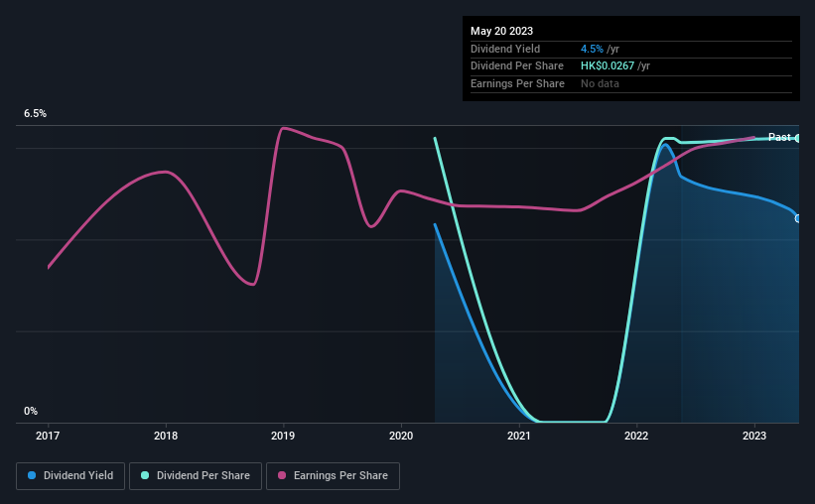The image size is (815, 504).
Task: Click the 4.5% dividend yield tooltip value
Action: [592, 49]
